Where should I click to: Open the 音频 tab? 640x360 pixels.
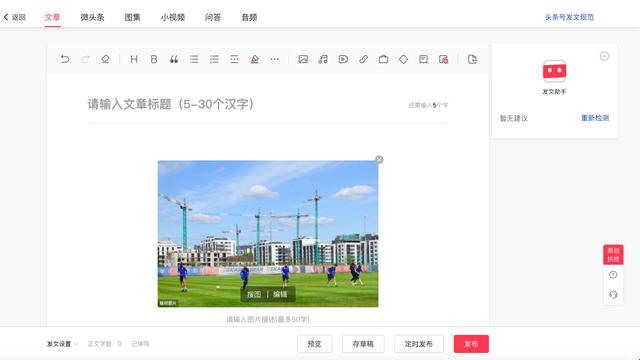[x=249, y=17]
